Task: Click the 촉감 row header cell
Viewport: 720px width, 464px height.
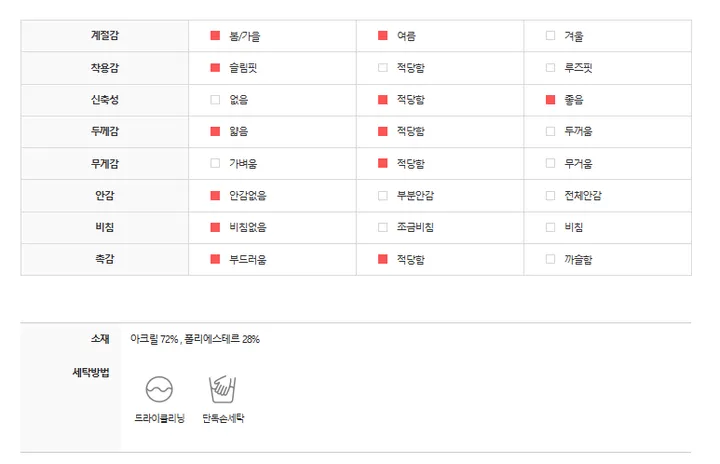Action: [105, 260]
